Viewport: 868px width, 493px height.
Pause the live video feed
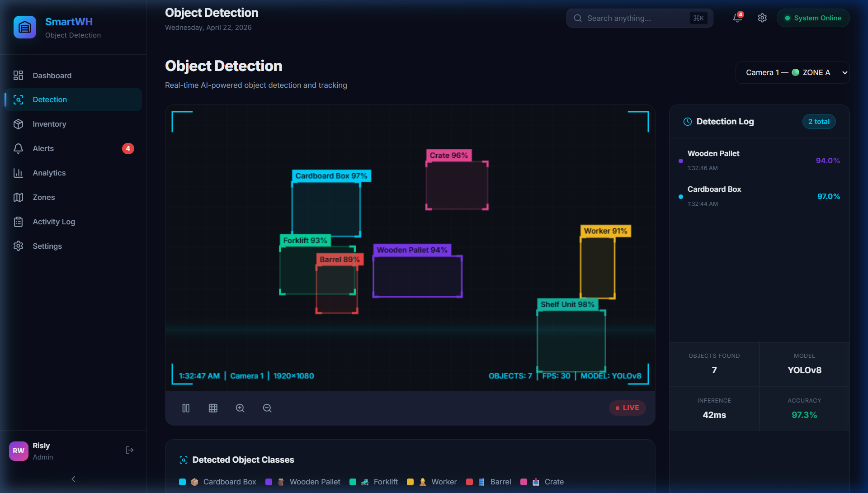(186, 408)
